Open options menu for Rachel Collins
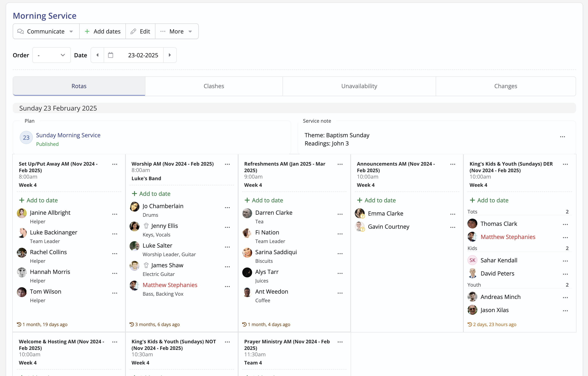Viewport: 588px width, 376px height. tap(115, 254)
